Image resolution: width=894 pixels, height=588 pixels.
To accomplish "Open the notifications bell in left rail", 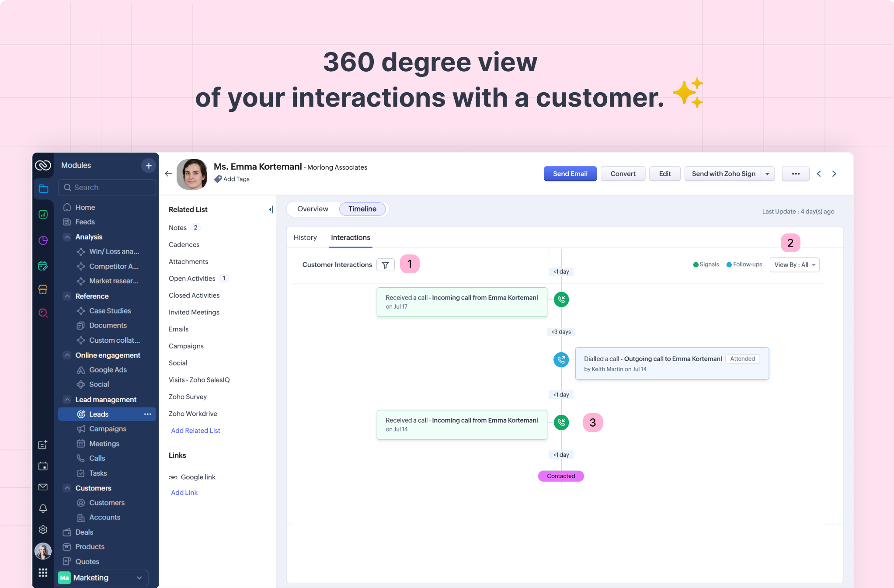I will [x=43, y=508].
